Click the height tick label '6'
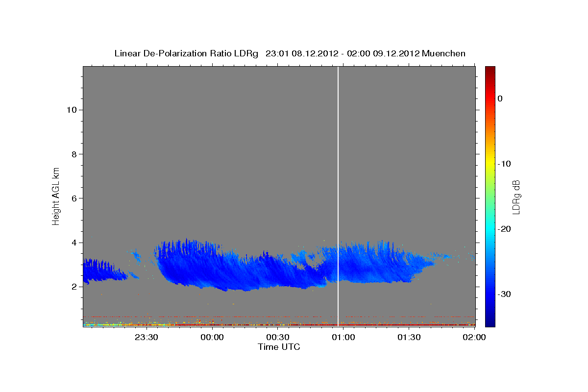This screenshot has width=588, height=392. (73, 198)
